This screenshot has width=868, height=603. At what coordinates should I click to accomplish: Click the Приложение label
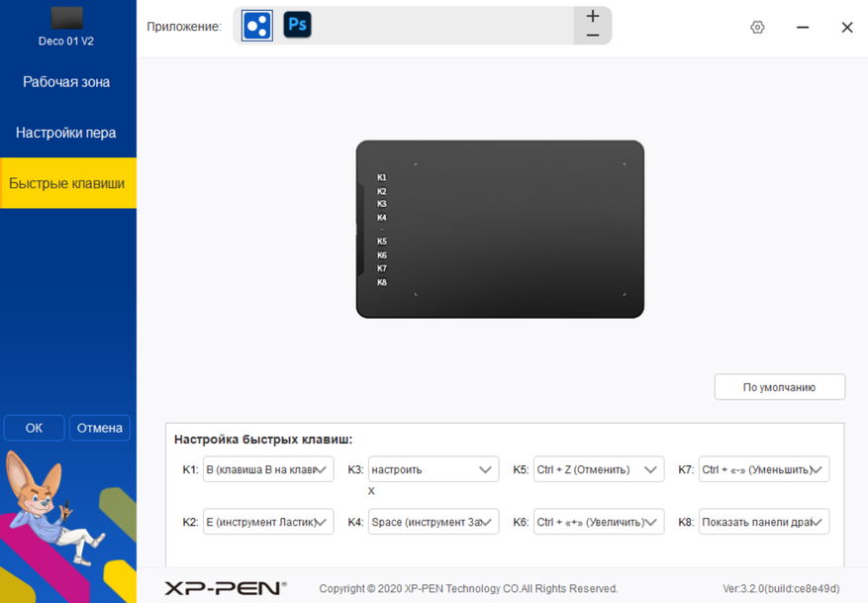(x=184, y=27)
